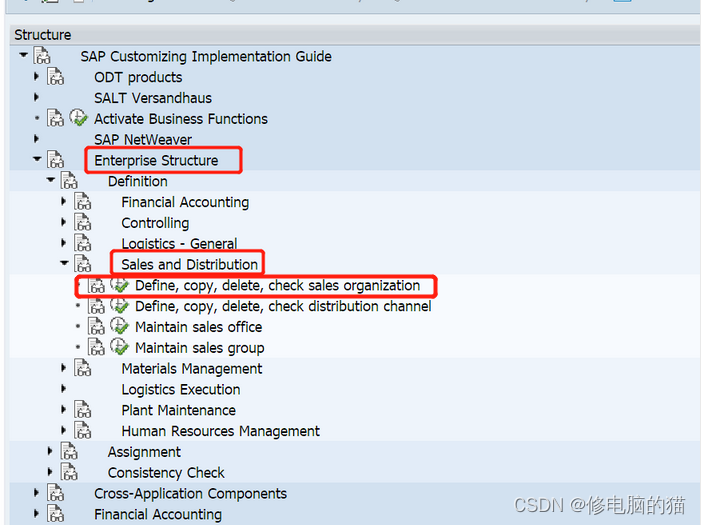Open documentation icon for Definition
Image resolution: width=701 pixels, height=525 pixels.
coord(69,181)
